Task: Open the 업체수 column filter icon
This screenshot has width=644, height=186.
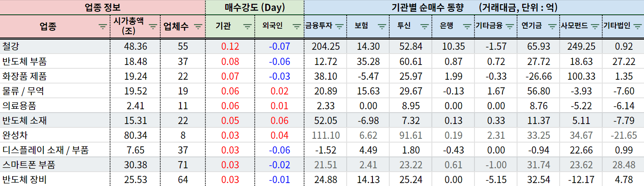Action: [198, 27]
